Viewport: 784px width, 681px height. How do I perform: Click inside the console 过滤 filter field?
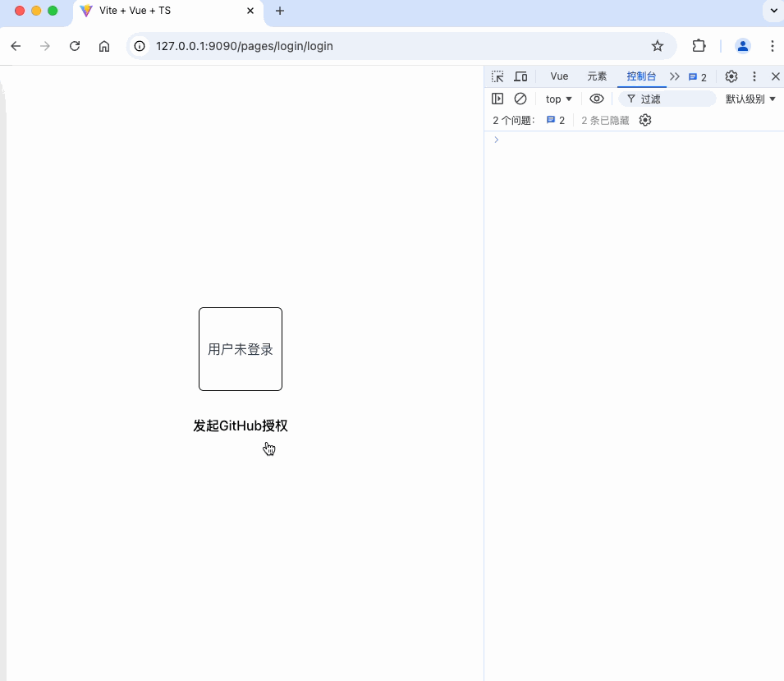click(667, 99)
